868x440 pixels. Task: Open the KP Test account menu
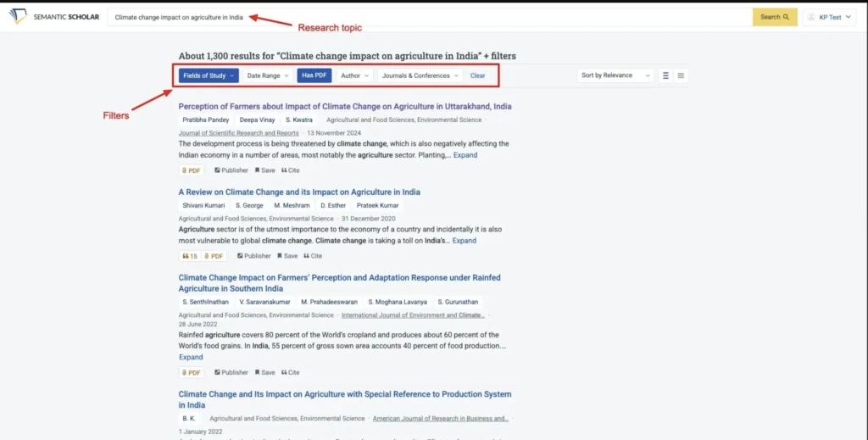pos(829,17)
